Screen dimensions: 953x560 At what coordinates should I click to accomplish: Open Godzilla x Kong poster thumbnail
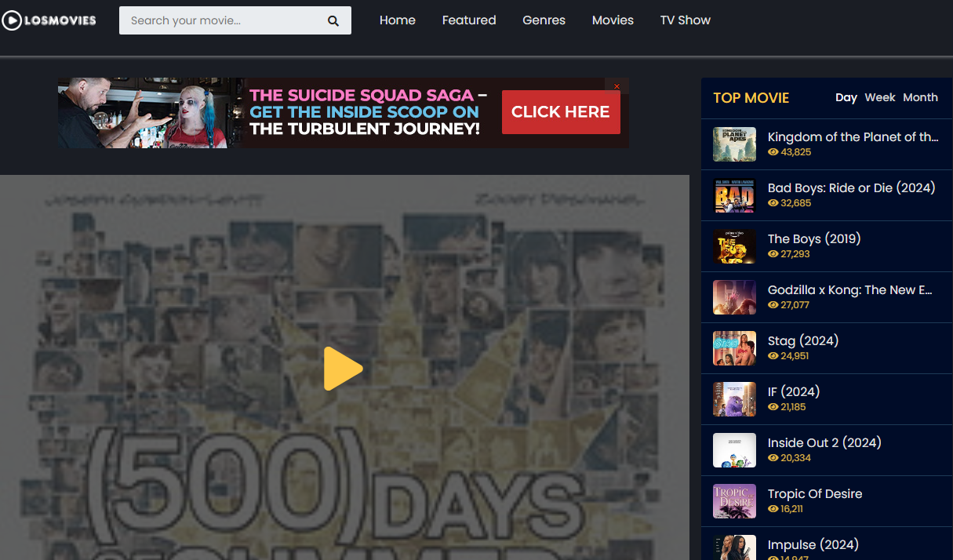734,297
